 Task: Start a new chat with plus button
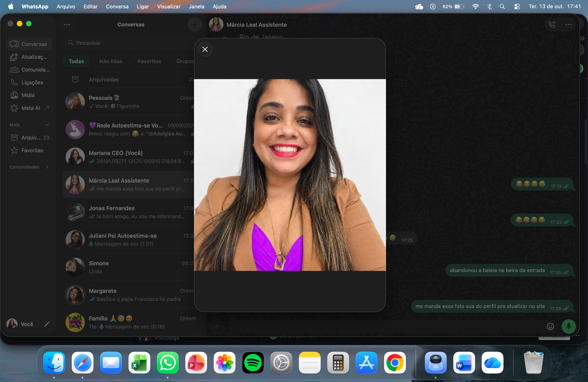pyautogui.click(x=194, y=24)
